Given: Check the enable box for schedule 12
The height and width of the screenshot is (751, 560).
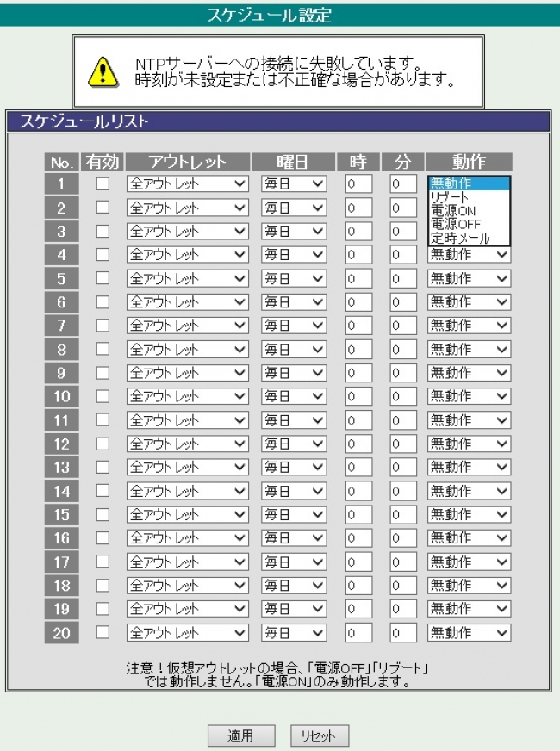Looking at the screenshot, I should tap(103, 444).
